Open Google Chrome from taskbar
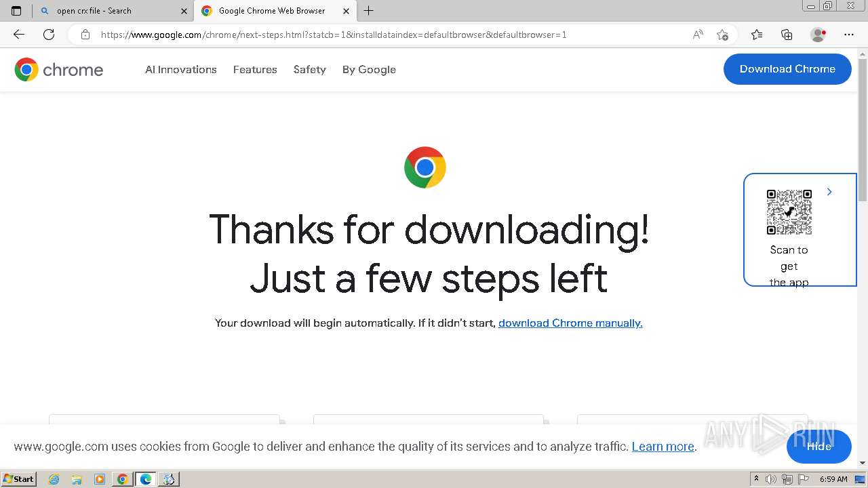Viewport: 868px width, 488px height. coord(123,479)
